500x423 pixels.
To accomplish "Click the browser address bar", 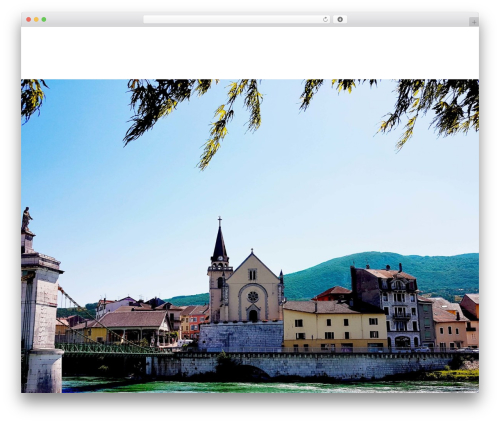I will [x=236, y=19].
